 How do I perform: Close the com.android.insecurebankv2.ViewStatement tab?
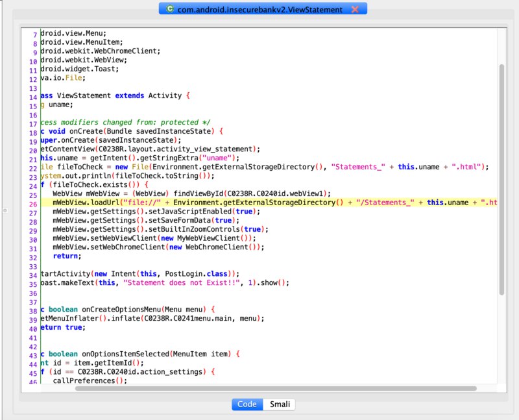pyautogui.click(x=355, y=9)
